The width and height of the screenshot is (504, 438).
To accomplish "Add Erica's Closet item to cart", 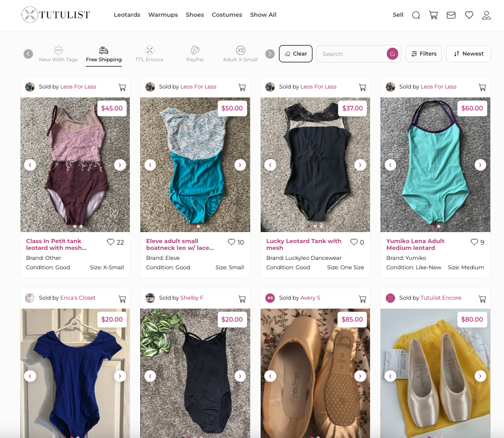I will coord(122,299).
